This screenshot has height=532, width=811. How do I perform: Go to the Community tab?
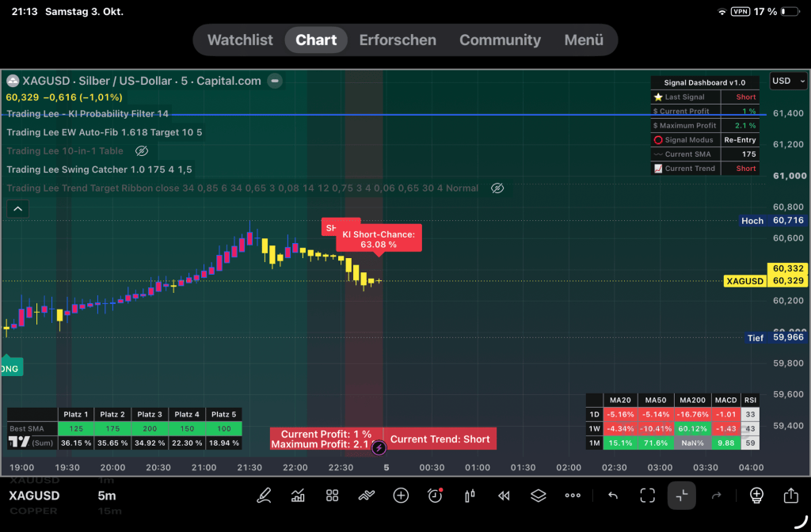(x=501, y=40)
